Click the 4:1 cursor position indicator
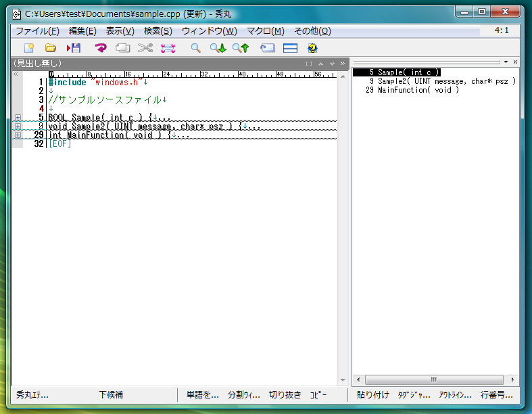This screenshot has height=414, width=532. tap(502, 30)
